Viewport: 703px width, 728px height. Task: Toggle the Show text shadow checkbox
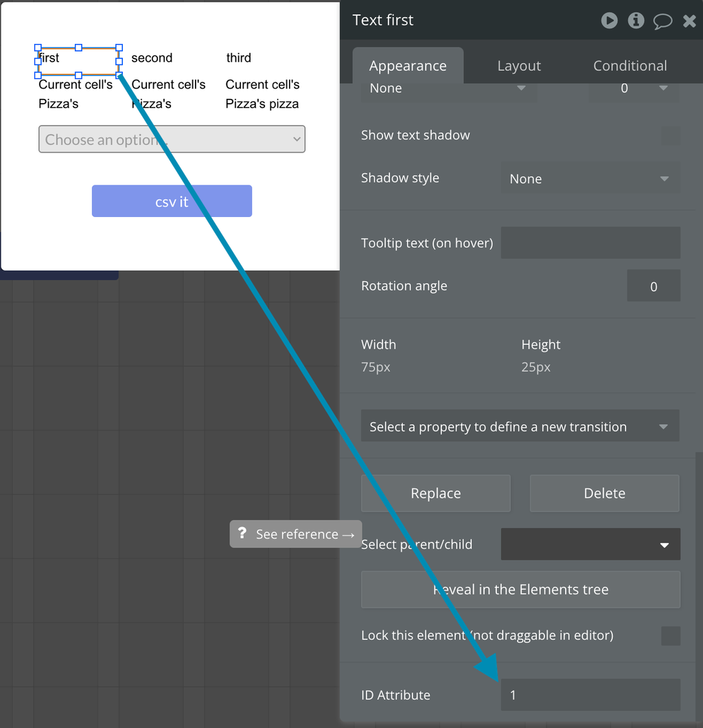(x=670, y=135)
